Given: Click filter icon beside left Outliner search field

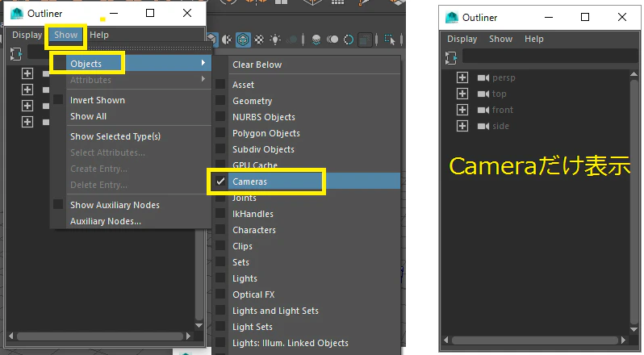Looking at the screenshot, I should point(15,53).
